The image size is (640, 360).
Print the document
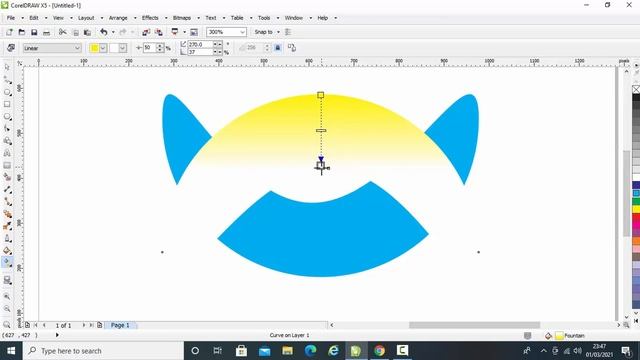click(47, 32)
